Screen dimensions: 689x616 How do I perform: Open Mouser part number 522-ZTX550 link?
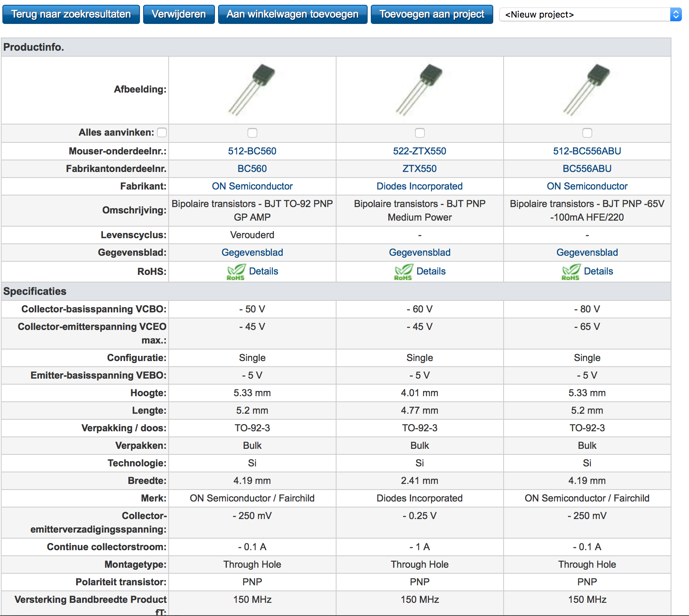[419, 151]
